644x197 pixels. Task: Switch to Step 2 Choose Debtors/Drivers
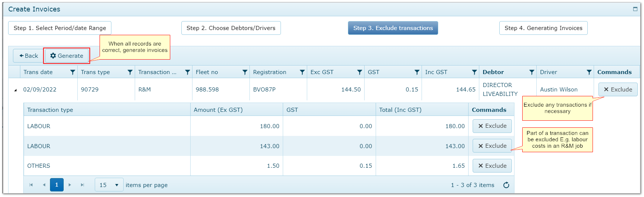tap(231, 28)
